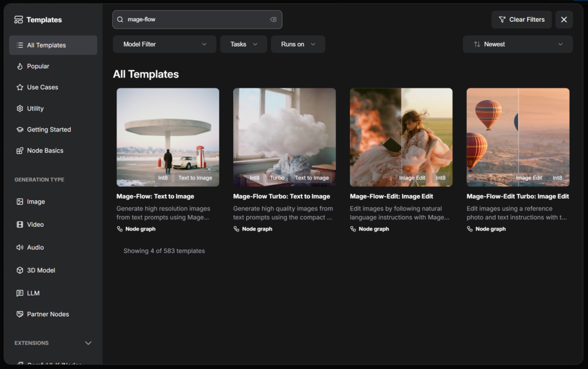Click the Popular flame icon
This screenshot has width=588, height=369.
pyautogui.click(x=20, y=67)
